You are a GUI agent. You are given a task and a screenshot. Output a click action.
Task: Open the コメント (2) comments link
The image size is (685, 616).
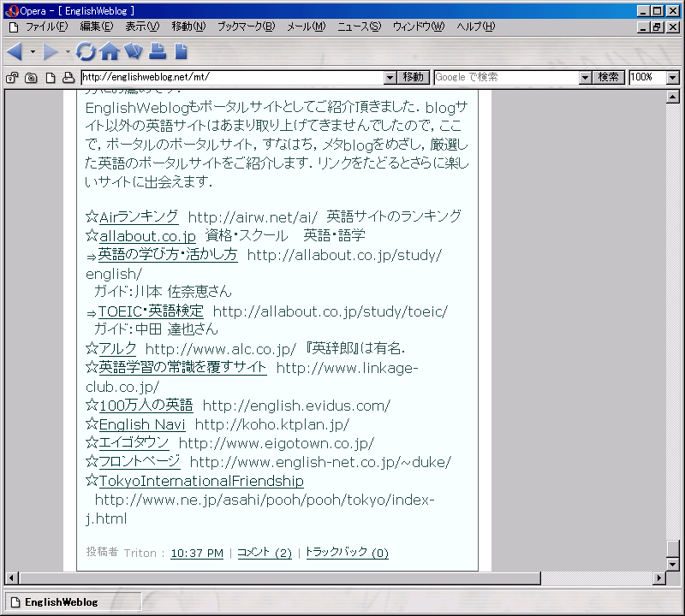click(265, 554)
